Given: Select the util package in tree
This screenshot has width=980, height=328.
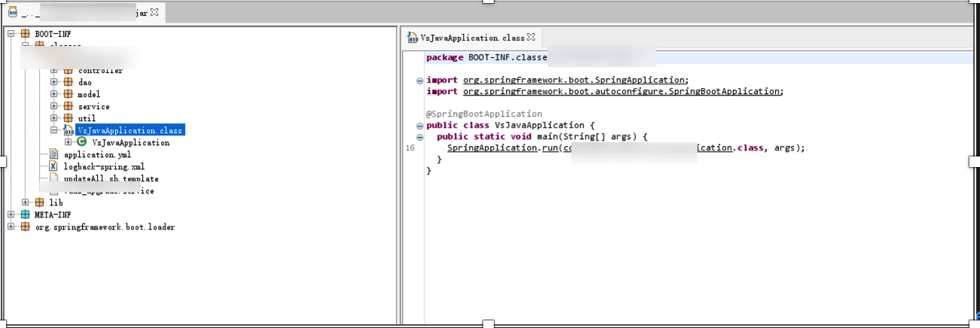Looking at the screenshot, I should tap(86, 118).
